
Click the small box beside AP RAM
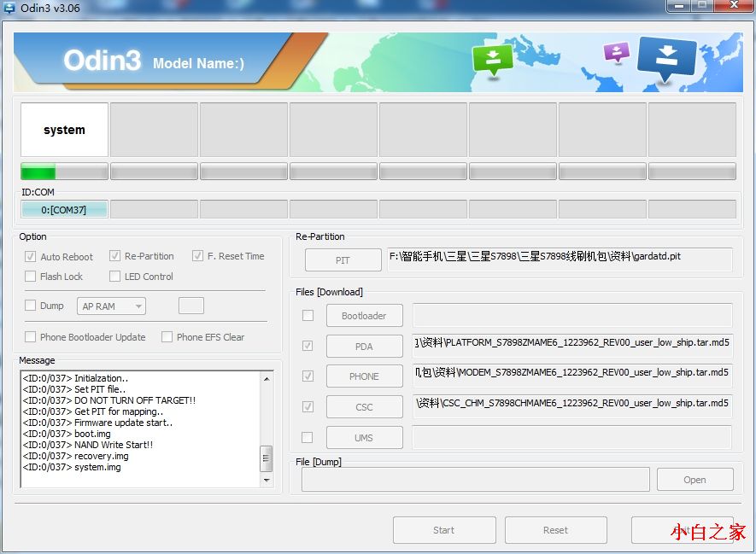pyautogui.click(x=191, y=306)
